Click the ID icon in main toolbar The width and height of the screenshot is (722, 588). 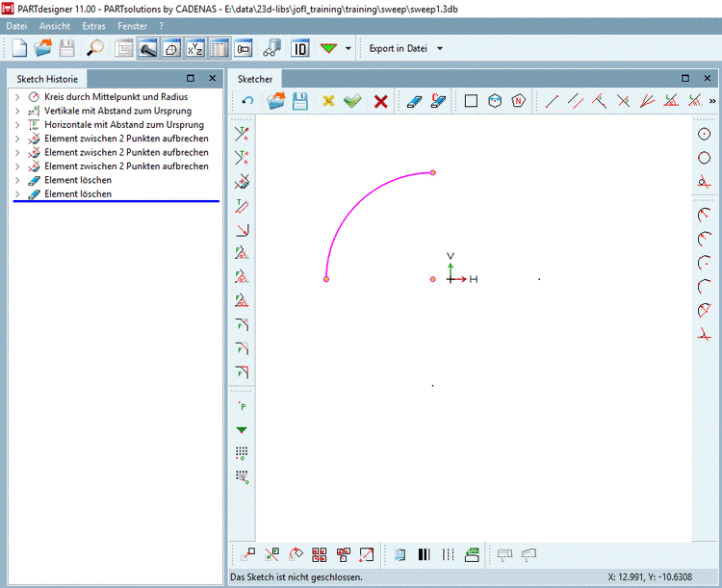click(299, 48)
